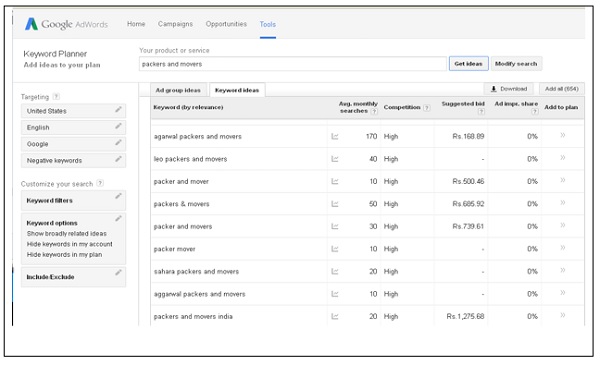
Task: Show trend chart for packers and movers india
Action: pyautogui.click(x=335, y=316)
